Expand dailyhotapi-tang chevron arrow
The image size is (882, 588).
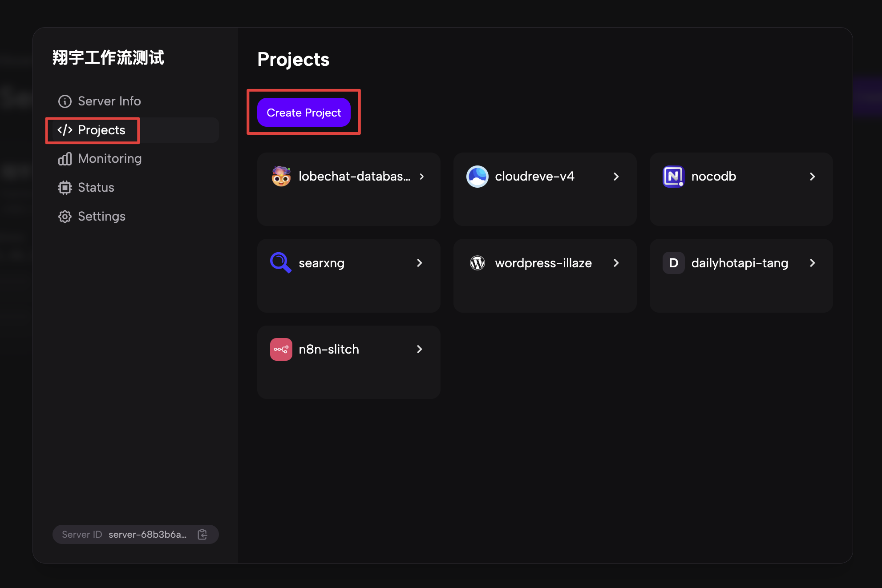pyautogui.click(x=812, y=263)
